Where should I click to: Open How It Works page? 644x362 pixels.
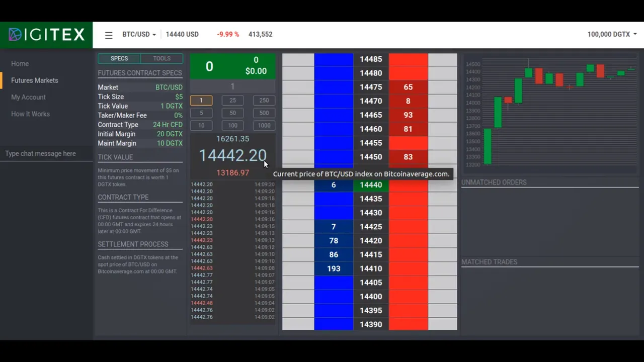(x=30, y=114)
